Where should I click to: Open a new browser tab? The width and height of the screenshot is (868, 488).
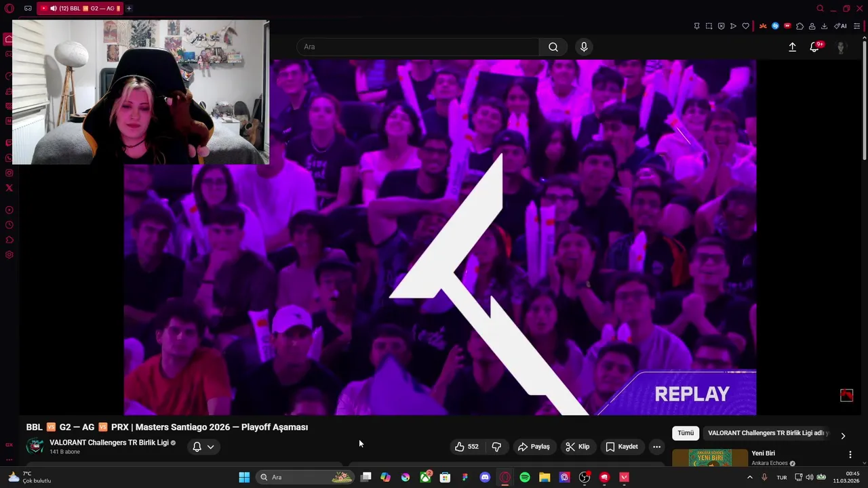(x=129, y=9)
